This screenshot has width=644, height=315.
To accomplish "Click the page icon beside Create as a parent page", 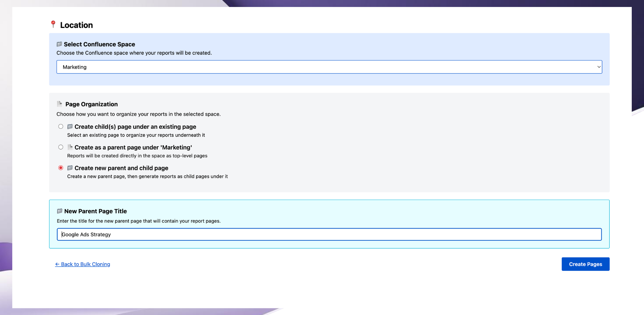I will 70,147.
